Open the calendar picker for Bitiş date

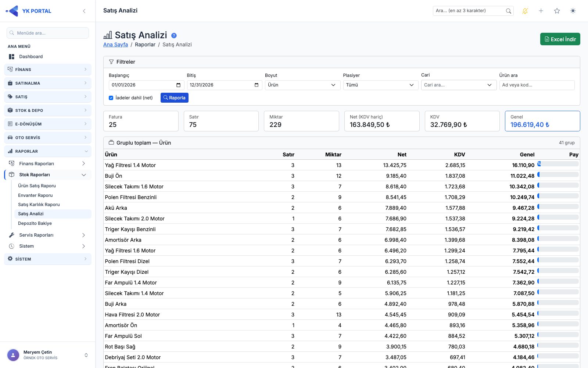[x=257, y=85]
